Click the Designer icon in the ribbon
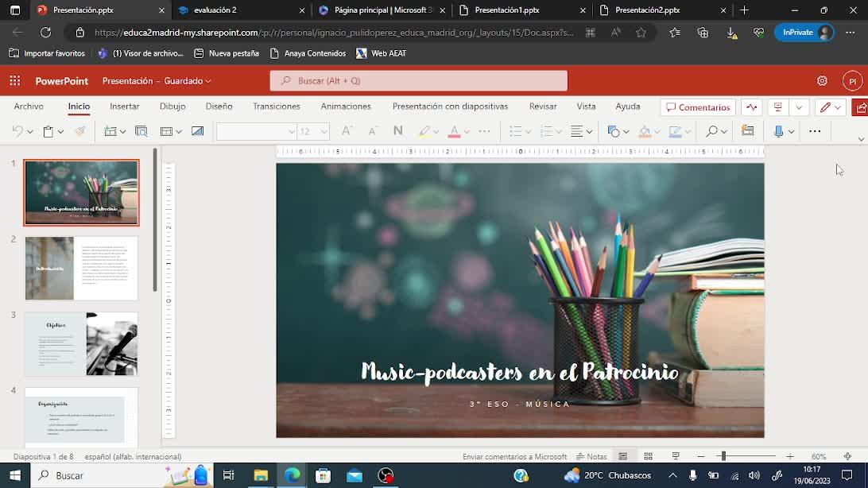 [x=747, y=131]
